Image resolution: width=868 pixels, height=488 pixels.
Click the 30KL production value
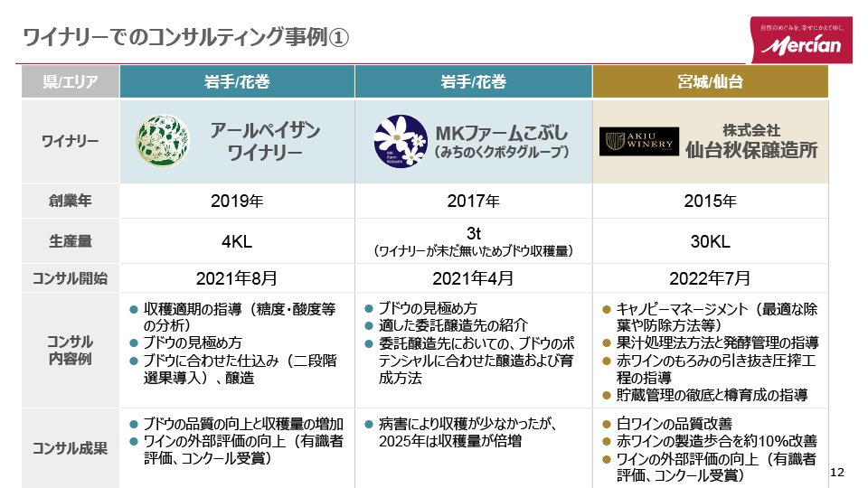[x=711, y=242]
